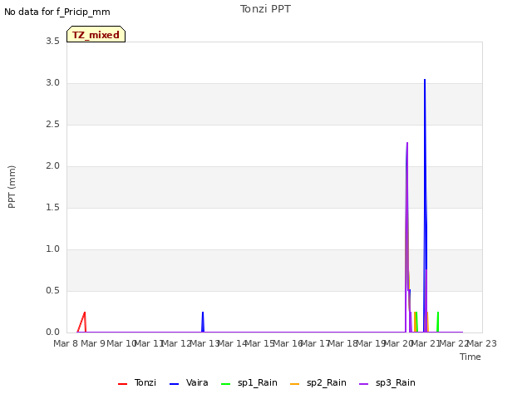Click the sp3_Rain legend label
Viewport: 532px width, 399px height.
point(396,383)
